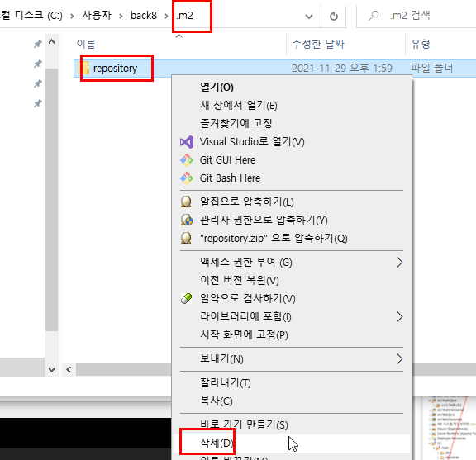Choose 알집으로 압축하기(L)
This screenshot has height=460, width=476.
click(292, 202)
